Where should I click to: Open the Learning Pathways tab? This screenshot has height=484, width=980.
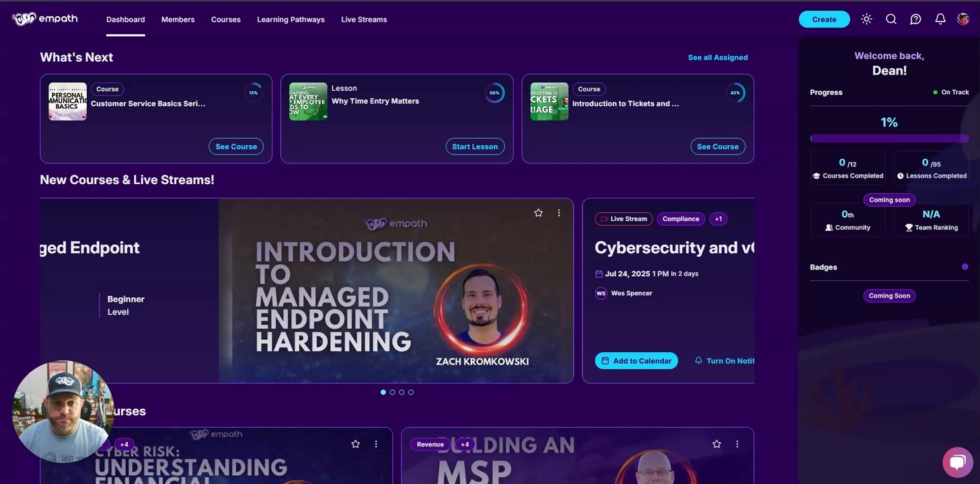click(291, 19)
